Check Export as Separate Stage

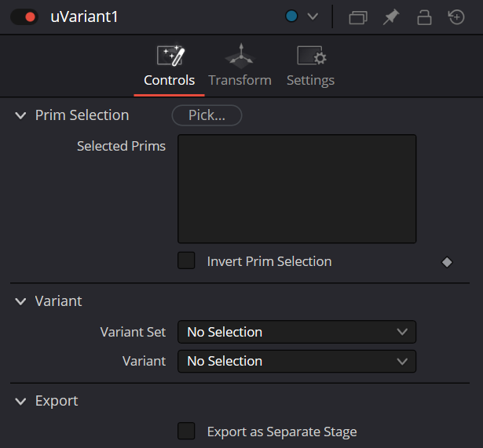coord(186,431)
